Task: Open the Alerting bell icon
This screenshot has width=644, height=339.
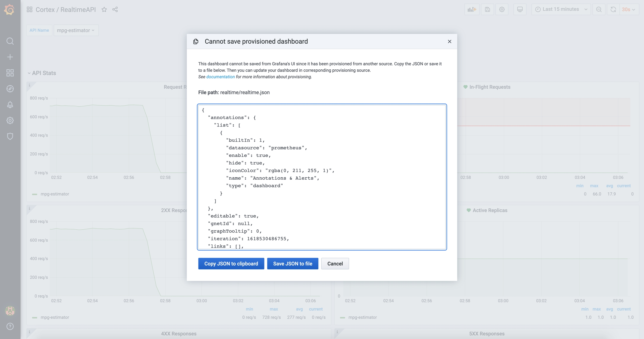Action: (10, 105)
